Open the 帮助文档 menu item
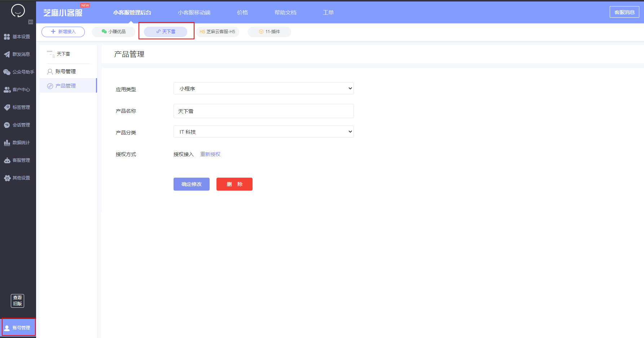Image resolution: width=644 pixels, height=338 pixels. pyautogui.click(x=285, y=13)
